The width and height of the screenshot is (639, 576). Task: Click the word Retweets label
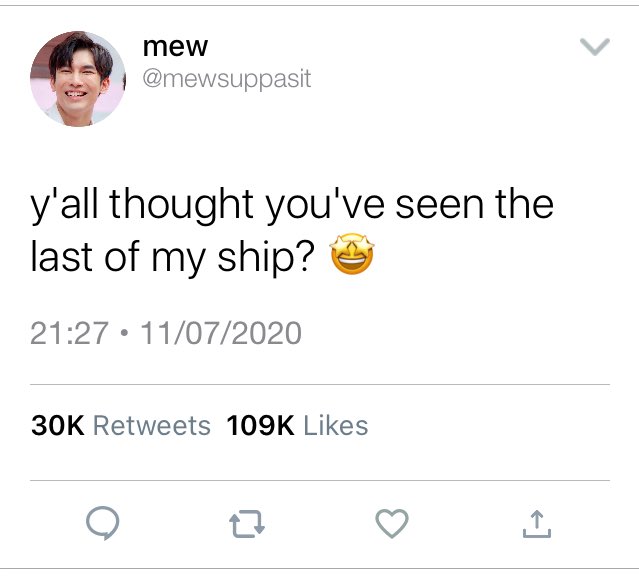click(x=152, y=426)
